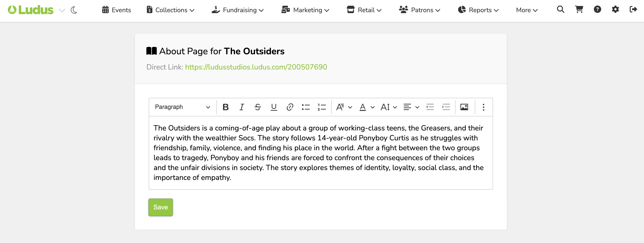Screen dimensions: 644x243
Task: Click inside the About page text area
Action: tap(321, 153)
